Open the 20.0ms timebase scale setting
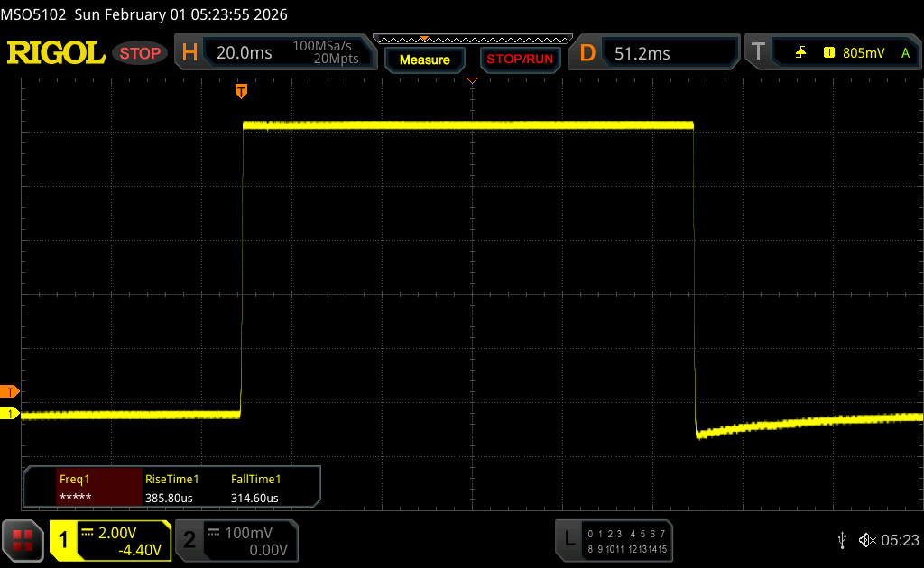This screenshot has width=924, height=568. [245, 53]
